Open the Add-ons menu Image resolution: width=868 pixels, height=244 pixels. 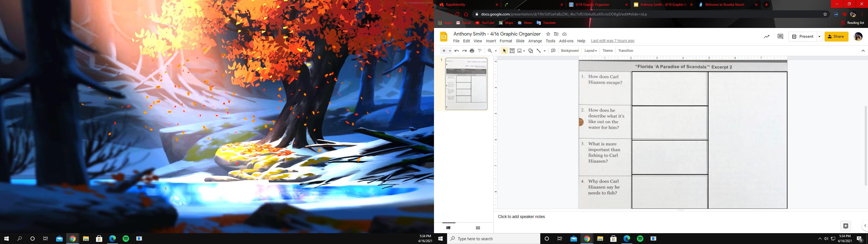566,41
